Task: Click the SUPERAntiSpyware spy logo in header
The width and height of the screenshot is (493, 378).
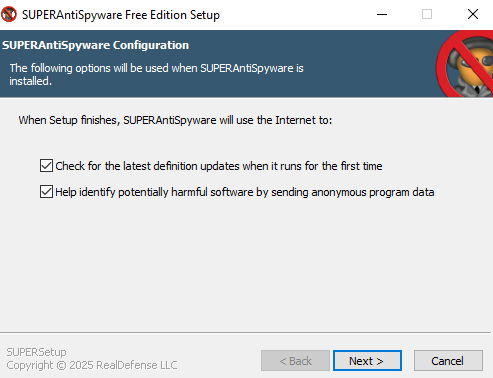Action: pos(465,64)
